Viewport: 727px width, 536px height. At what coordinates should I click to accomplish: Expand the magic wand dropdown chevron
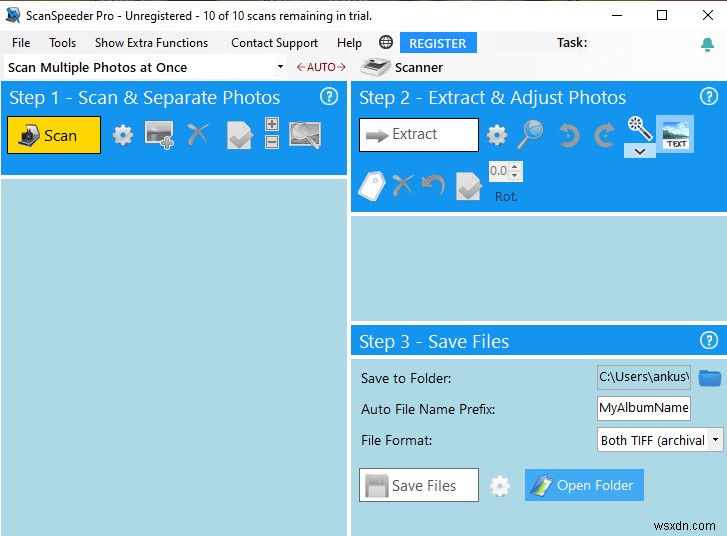[x=640, y=151]
